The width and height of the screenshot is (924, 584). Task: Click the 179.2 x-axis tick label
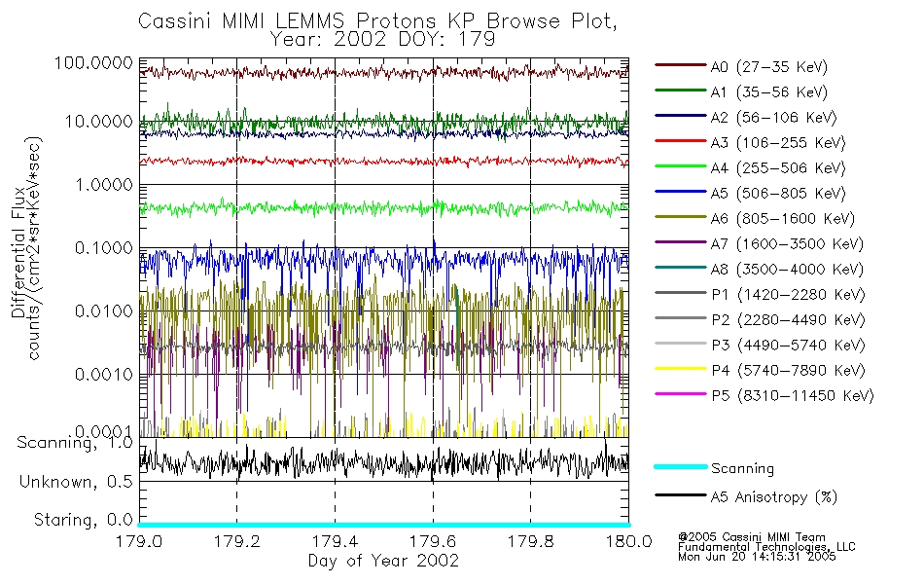237,541
